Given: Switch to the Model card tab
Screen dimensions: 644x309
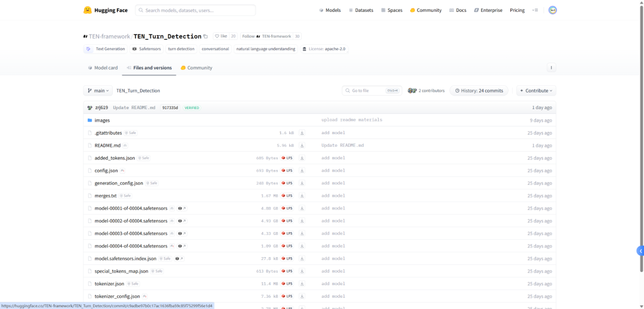Looking at the screenshot, I should [x=103, y=68].
